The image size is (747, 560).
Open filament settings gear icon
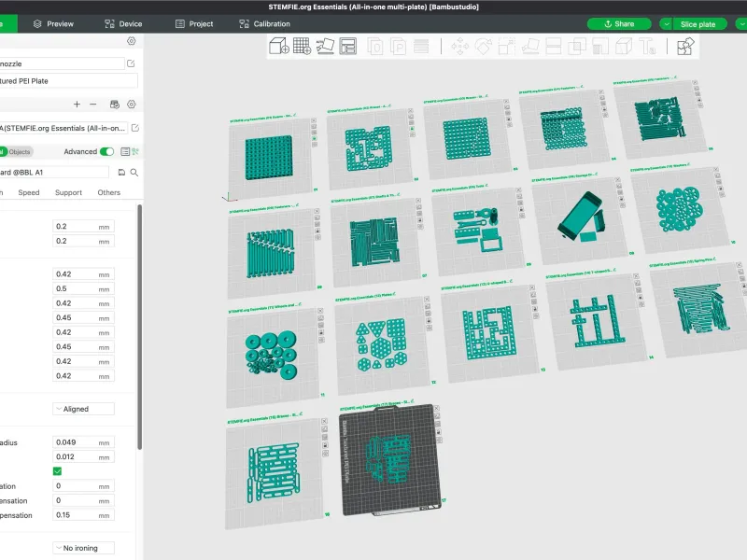[132, 105]
